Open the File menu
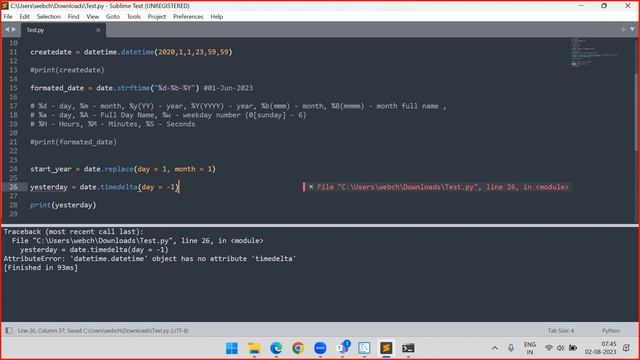The image size is (640, 360). coord(8,17)
